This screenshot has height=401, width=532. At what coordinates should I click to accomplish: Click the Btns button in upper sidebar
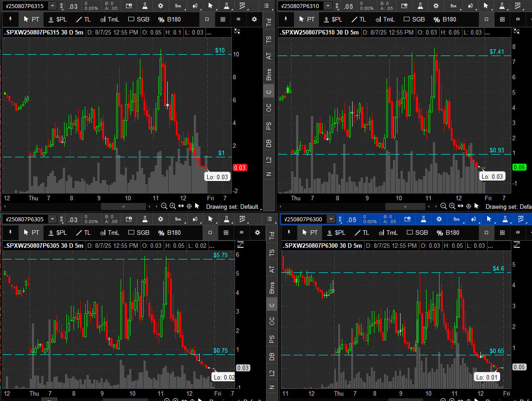point(269,74)
